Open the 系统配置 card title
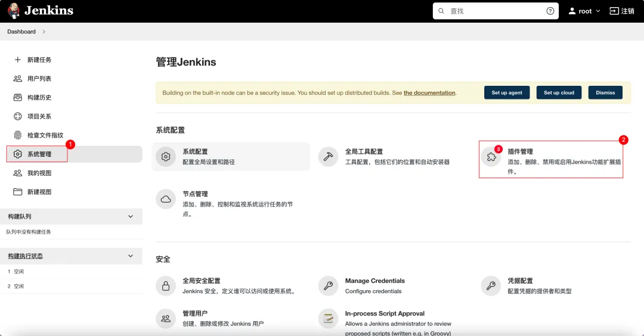 [195, 151]
